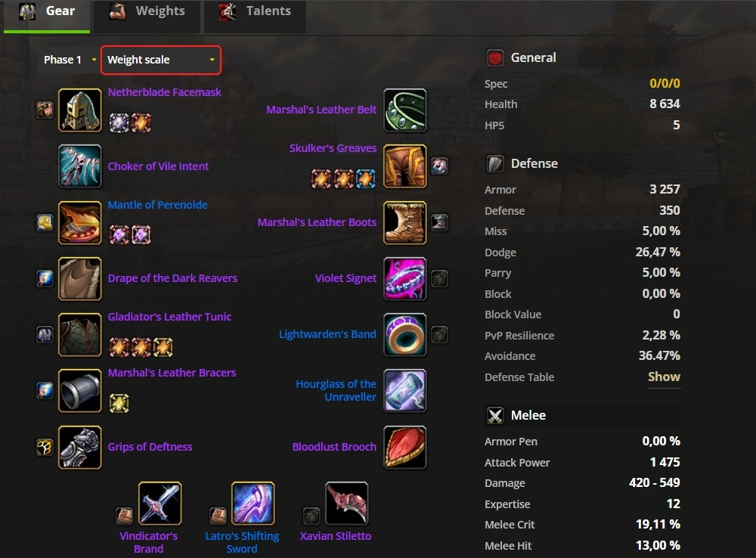
Task: Click the enchant slot next to Drape of the Dark Reavers
Action: (45, 278)
